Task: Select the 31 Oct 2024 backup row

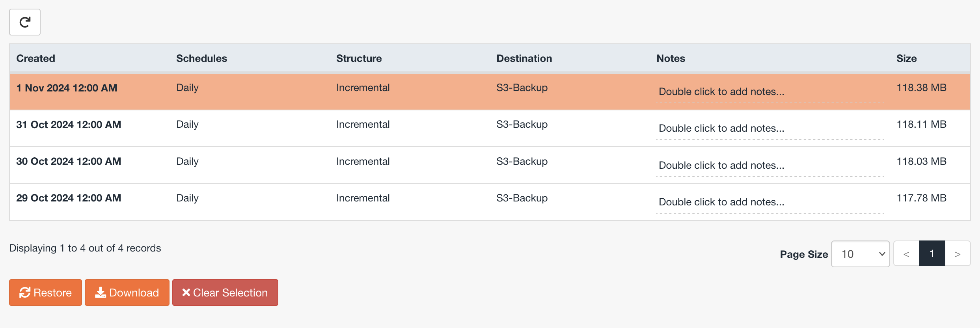Action: [490, 129]
